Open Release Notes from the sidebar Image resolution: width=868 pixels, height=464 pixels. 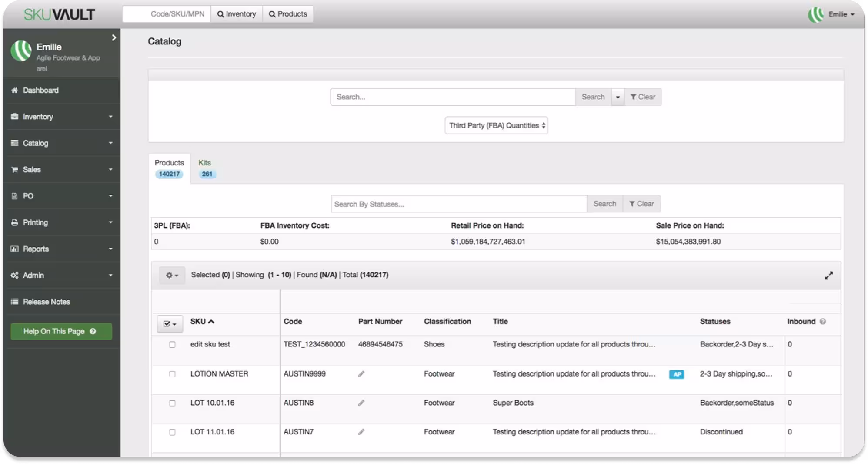(62, 302)
